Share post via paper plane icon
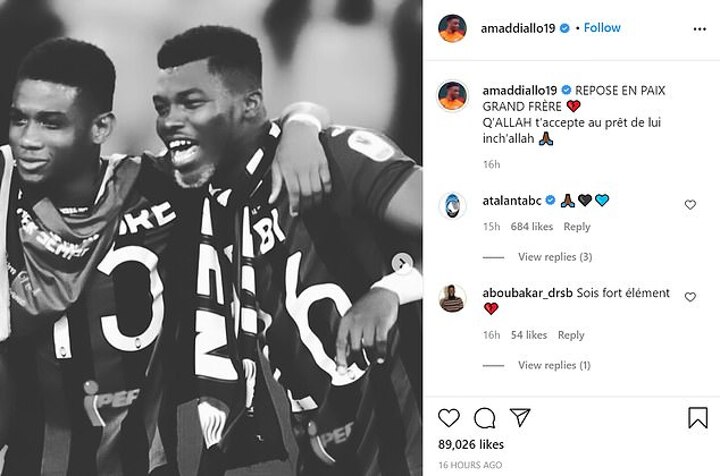720x476 pixels. click(x=520, y=417)
